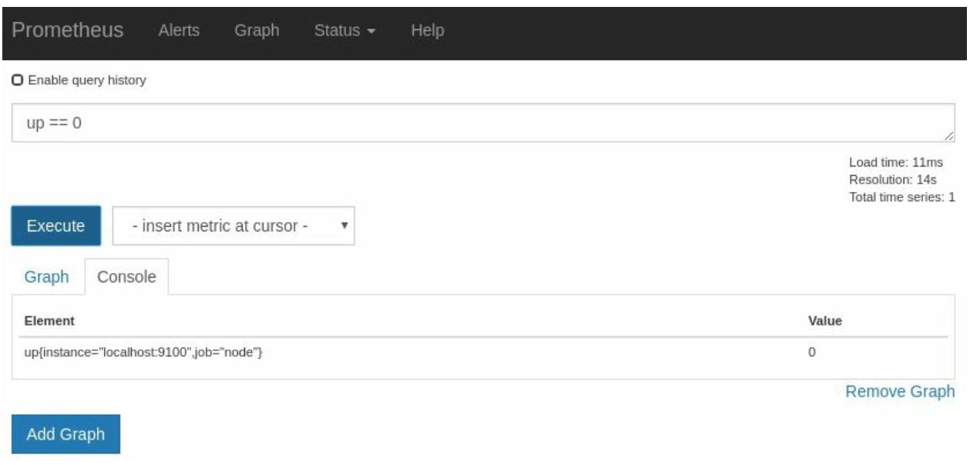980x465 pixels.
Task: Click the Element column header
Action: point(49,321)
